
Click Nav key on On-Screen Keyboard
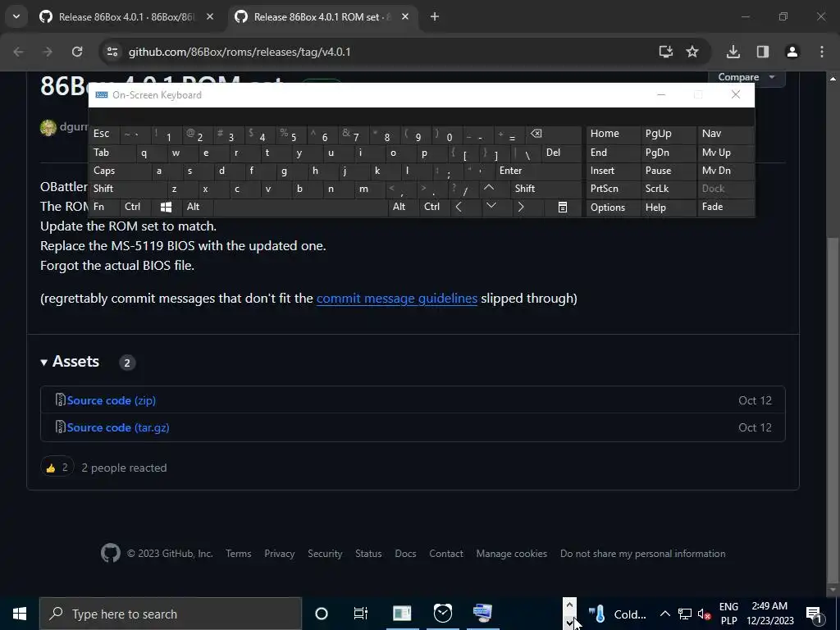tap(725, 134)
